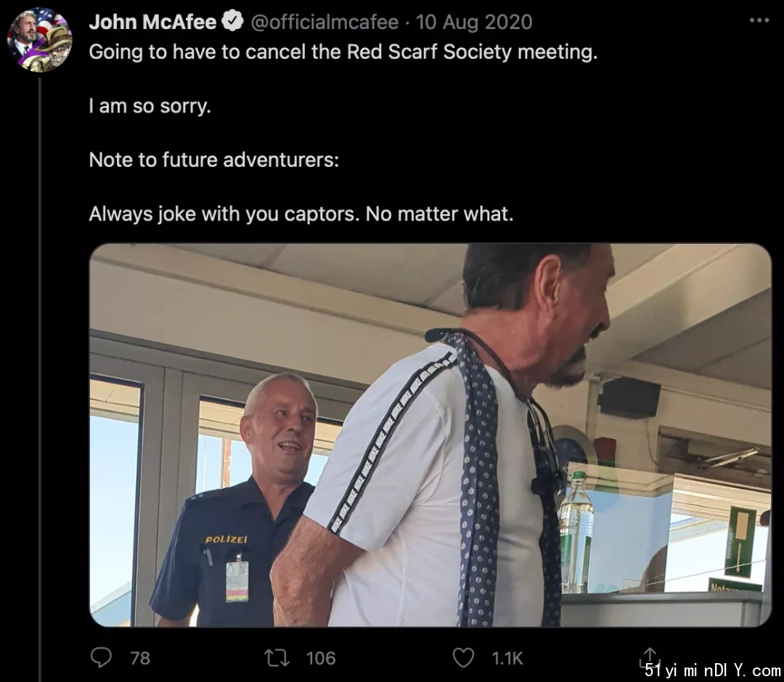
Task: Open the John McAfee display name link
Action: pos(152,22)
